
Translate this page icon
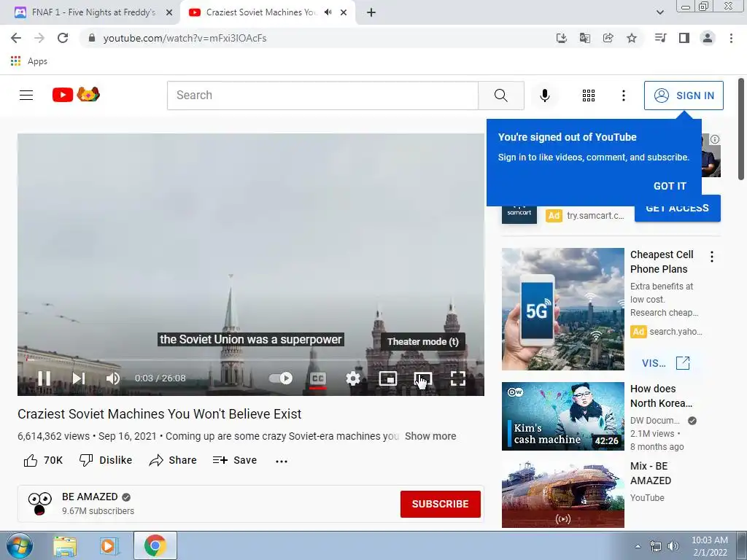[x=585, y=38]
